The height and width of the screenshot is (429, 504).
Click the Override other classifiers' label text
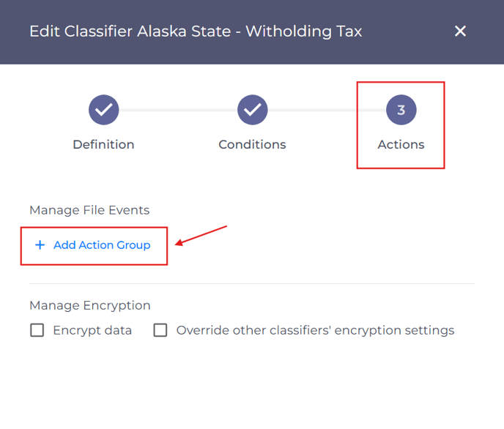(315, 330)
